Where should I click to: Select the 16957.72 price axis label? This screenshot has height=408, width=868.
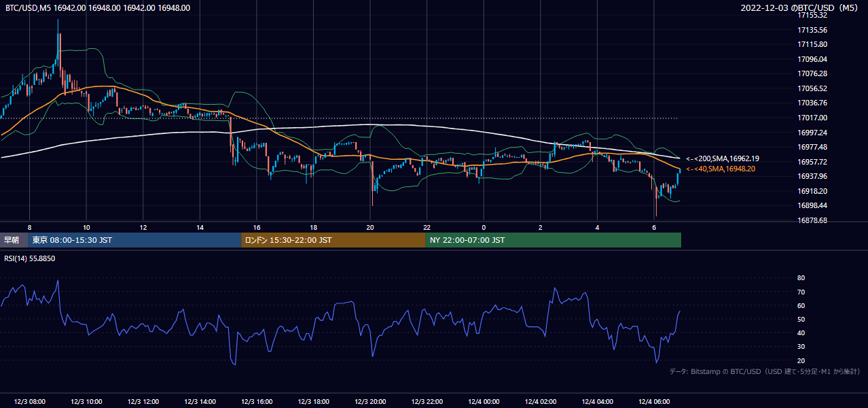pyautogui.click(x=812, y=162)
